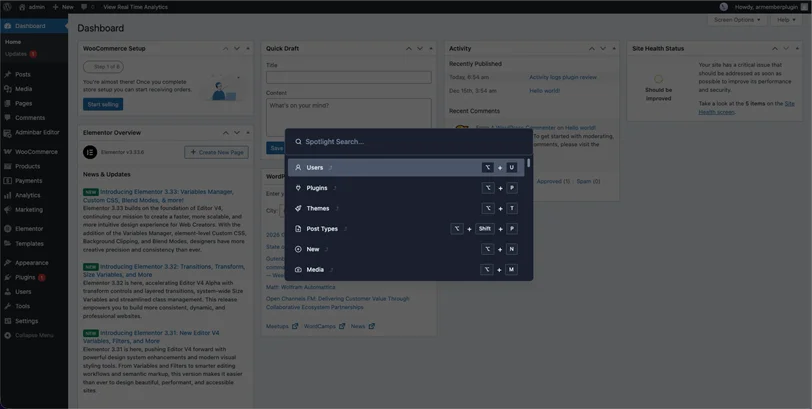The image size is (812, 409).
Task: Select Themes in the Spotlight results
Action: point(406,208)
